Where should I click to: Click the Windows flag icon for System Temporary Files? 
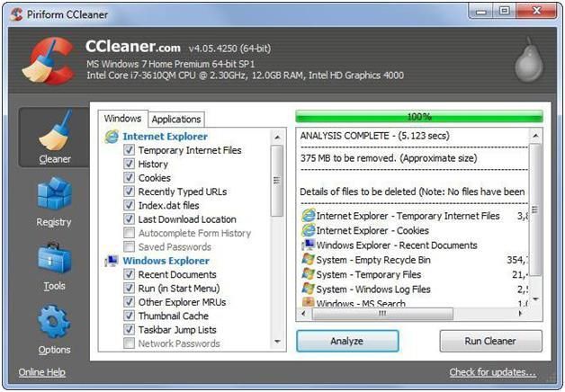309,274
